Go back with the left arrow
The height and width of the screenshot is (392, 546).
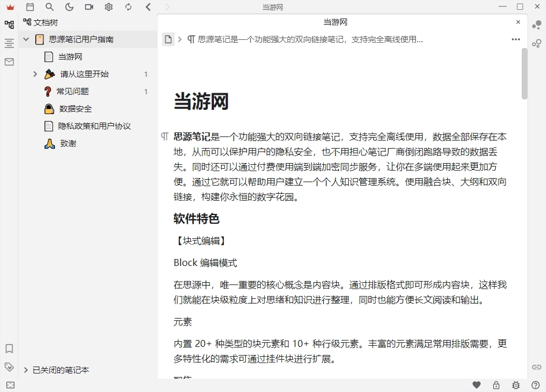(x=148, y=7)
